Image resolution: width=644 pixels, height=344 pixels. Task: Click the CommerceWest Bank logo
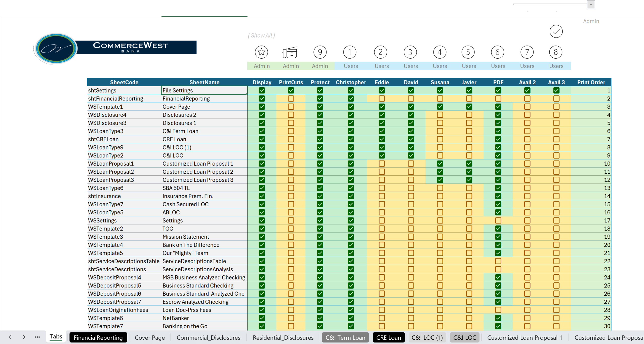click(x=115, y=48)
